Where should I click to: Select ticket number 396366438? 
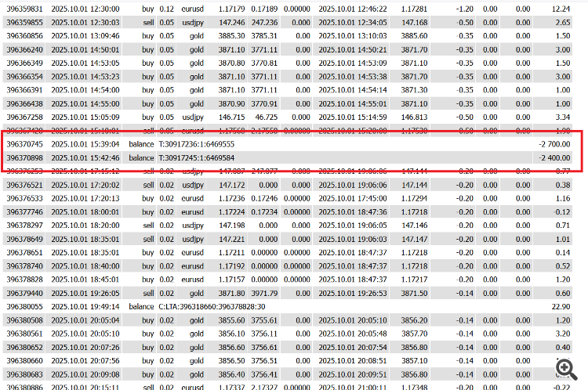coord(25,103)
